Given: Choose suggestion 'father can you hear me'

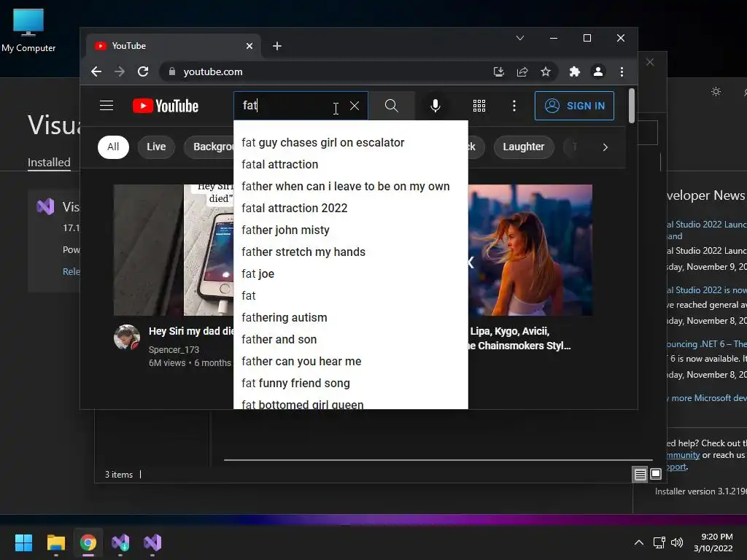Looking at the screenshot, I should tap(351, 362).
